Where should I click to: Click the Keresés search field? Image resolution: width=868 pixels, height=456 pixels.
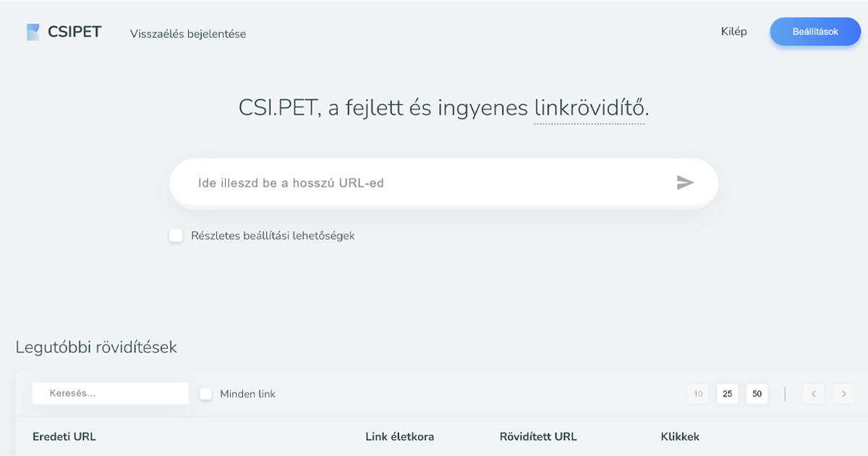(x=111, y=393)
